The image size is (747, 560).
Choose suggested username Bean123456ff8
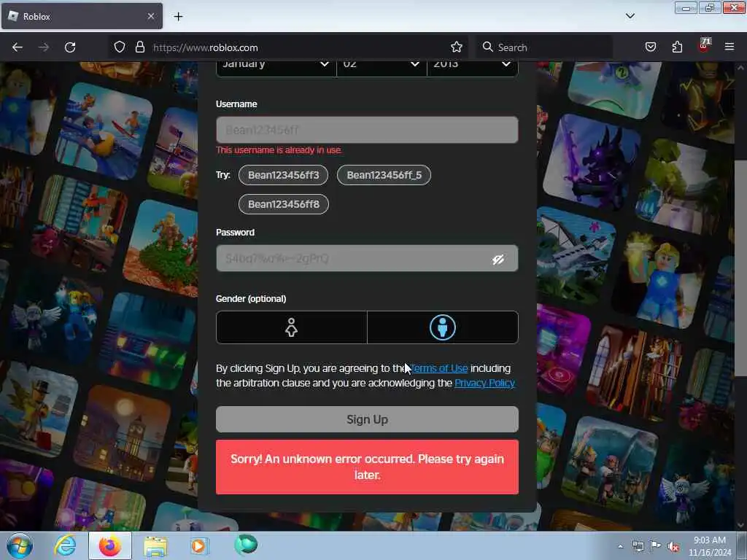point(284,204)
